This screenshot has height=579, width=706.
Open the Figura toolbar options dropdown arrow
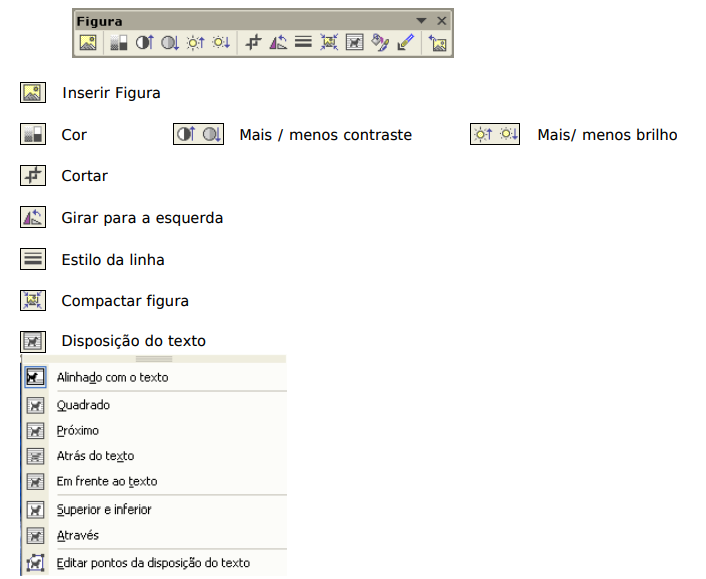[421, 20]
